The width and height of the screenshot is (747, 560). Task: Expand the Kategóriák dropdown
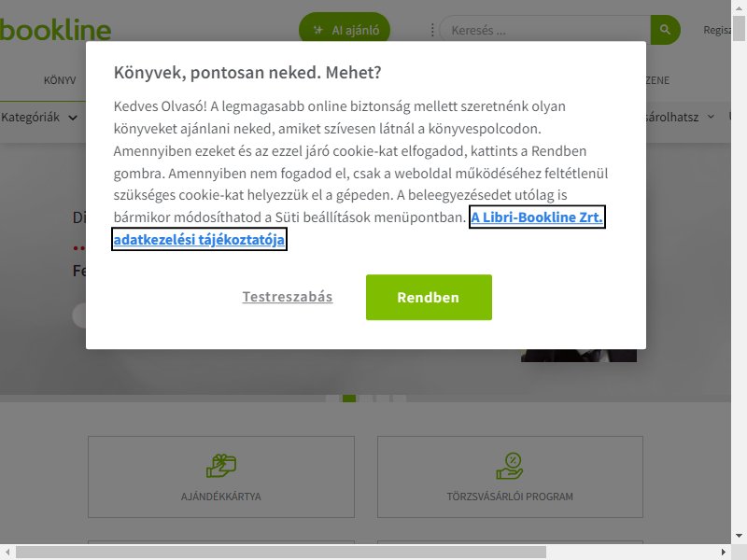tap(38, 118)
